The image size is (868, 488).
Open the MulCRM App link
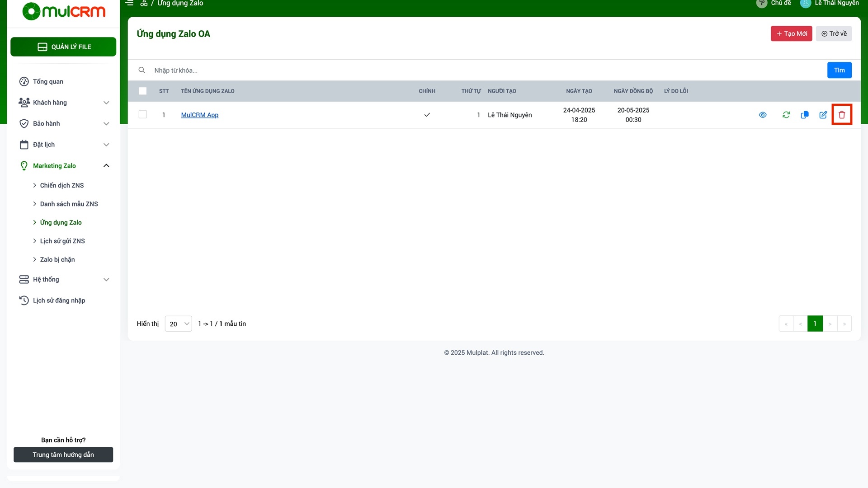tap(199, 115)
